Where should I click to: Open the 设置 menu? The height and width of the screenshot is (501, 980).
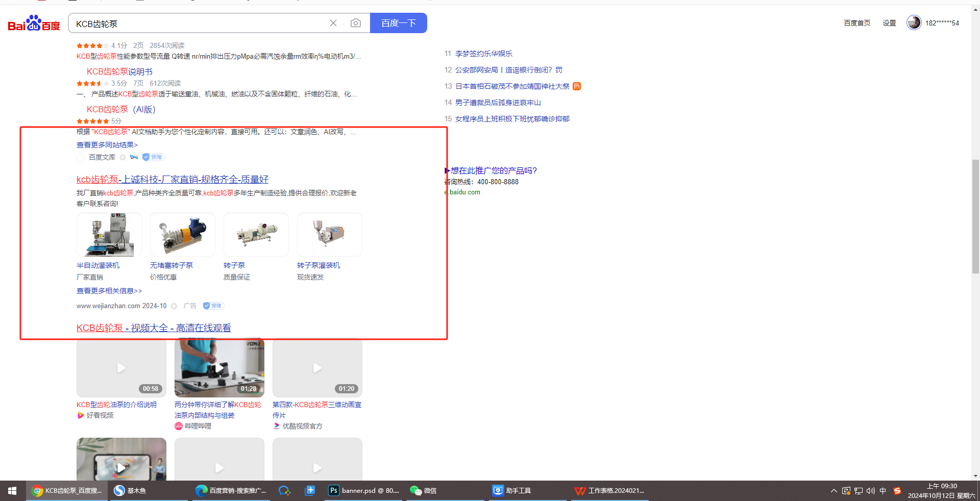point(890,23)
